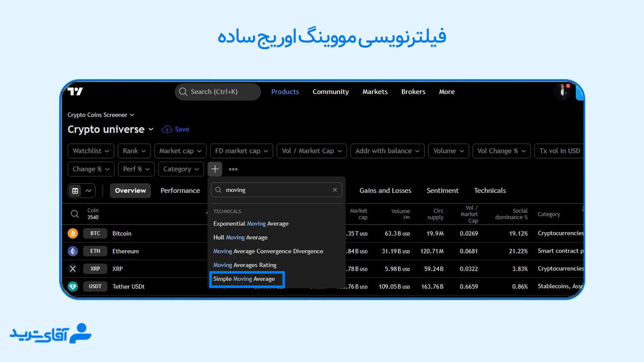This screenshot has height=362, width=644.
Task: Clear the moving search with the X icon
Action: tap(335, 189)
